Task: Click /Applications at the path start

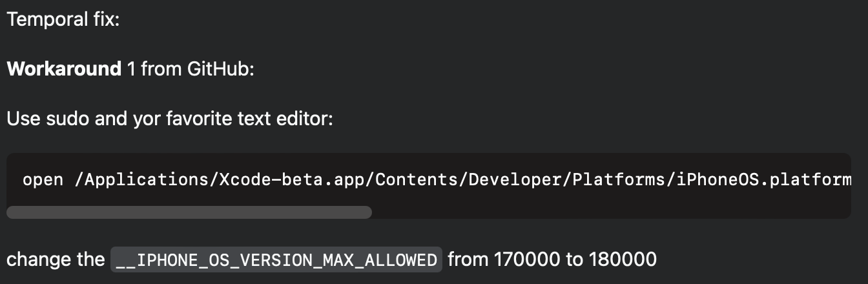Action: [x=141, y=179]
